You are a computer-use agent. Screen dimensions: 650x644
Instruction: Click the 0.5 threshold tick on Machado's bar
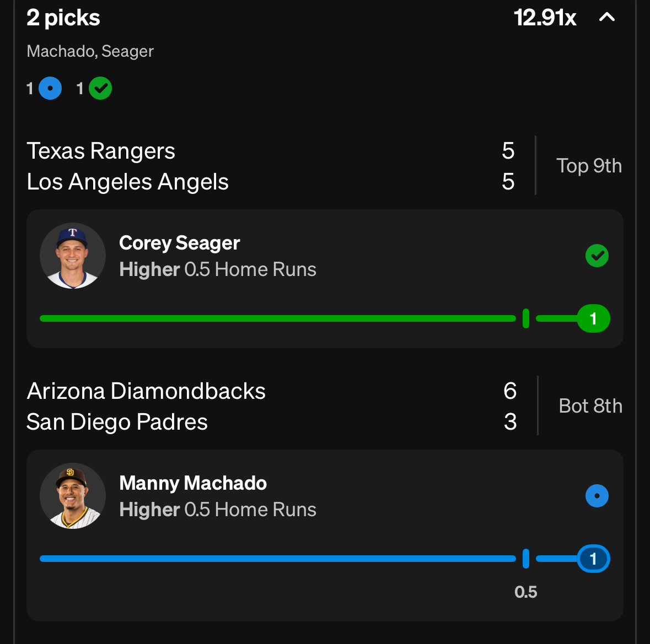tap(526, 559)
